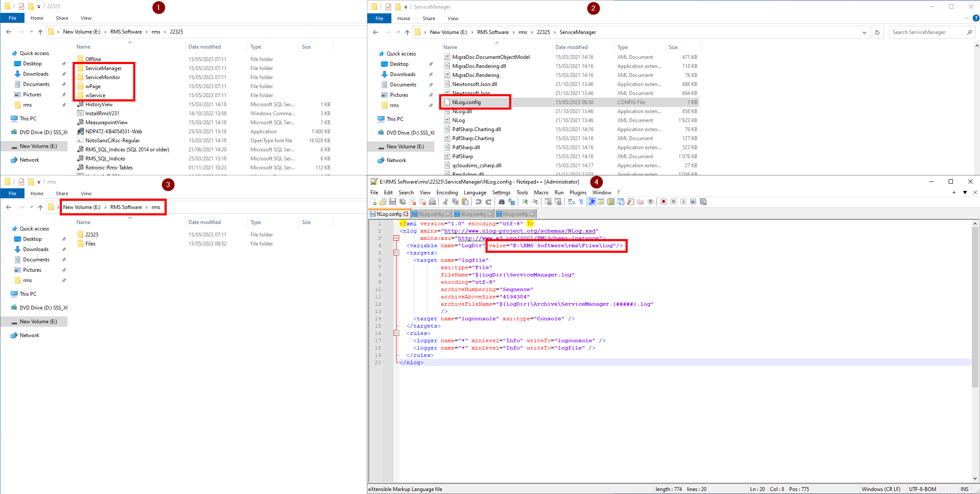Save the recorded macro icon
The image size is (980, 494).
click(x=703, y=202)
